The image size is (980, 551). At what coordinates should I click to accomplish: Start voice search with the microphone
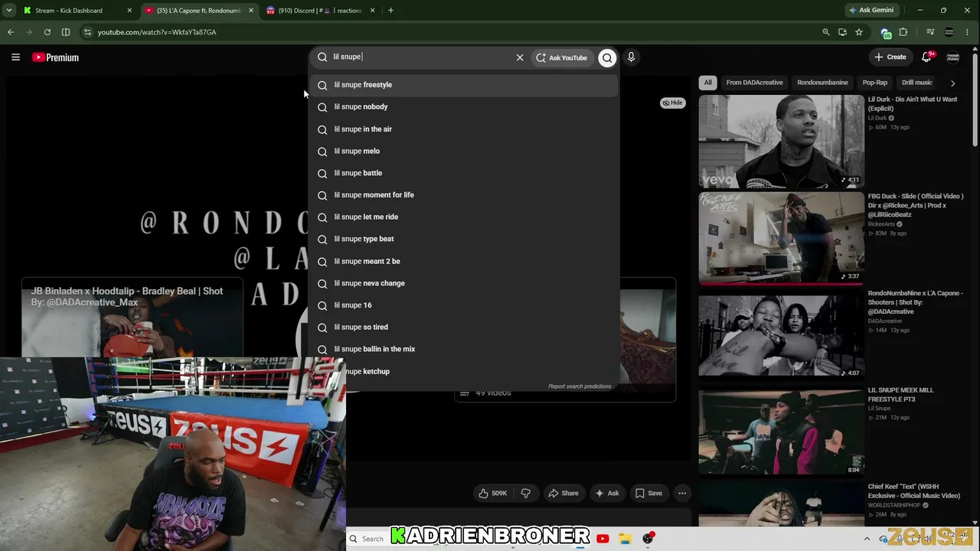631,57
